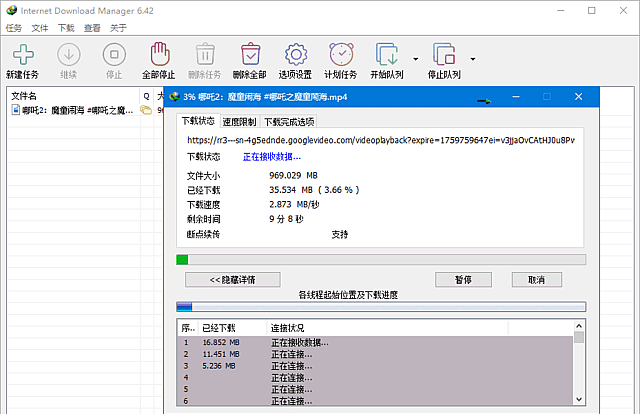Click the 2.873 MB/秒 speed value

click(294, 205)
